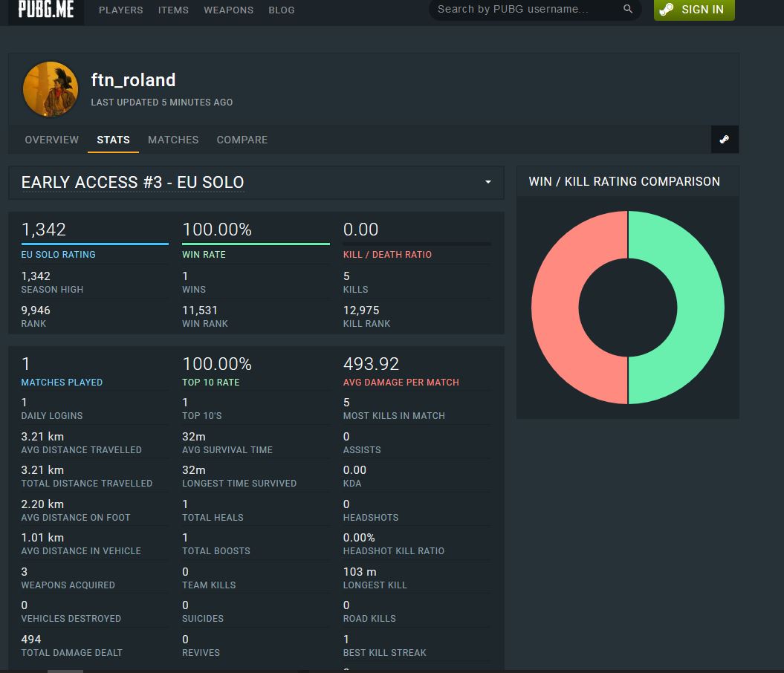Viewport: 784px width, 673px height.
Task: Visit the Blog link
Action: coord(282,10)
